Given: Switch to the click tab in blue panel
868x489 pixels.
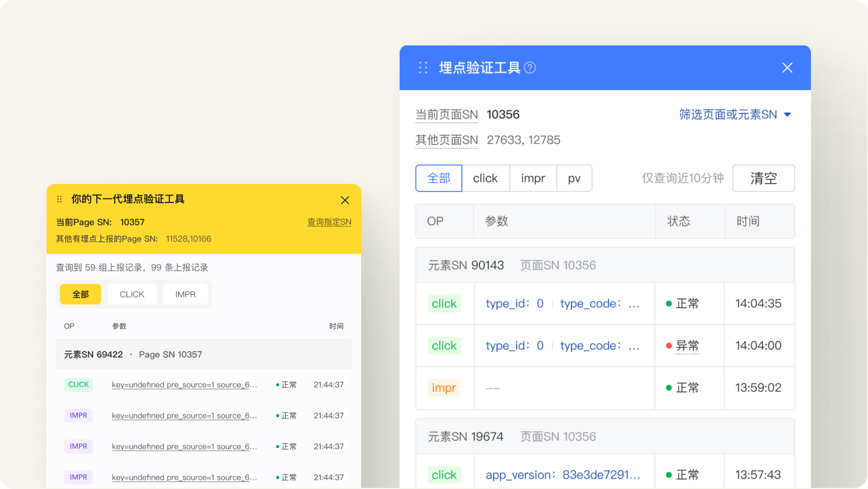Looking at the screenshot, I should coord(485,178).
